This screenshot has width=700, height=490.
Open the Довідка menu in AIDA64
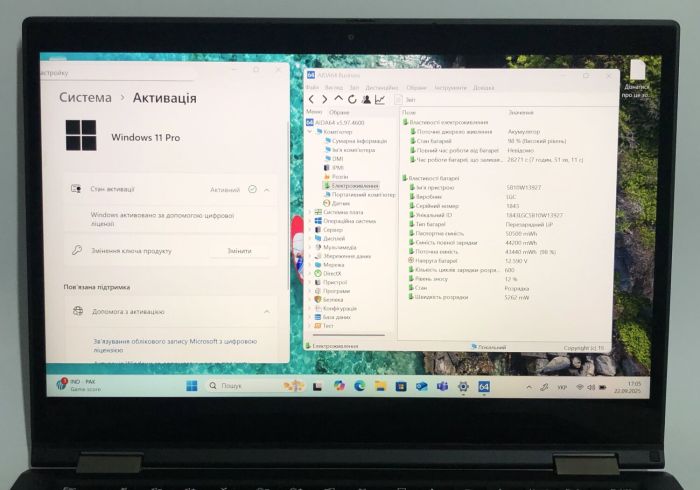click(483, 88)
